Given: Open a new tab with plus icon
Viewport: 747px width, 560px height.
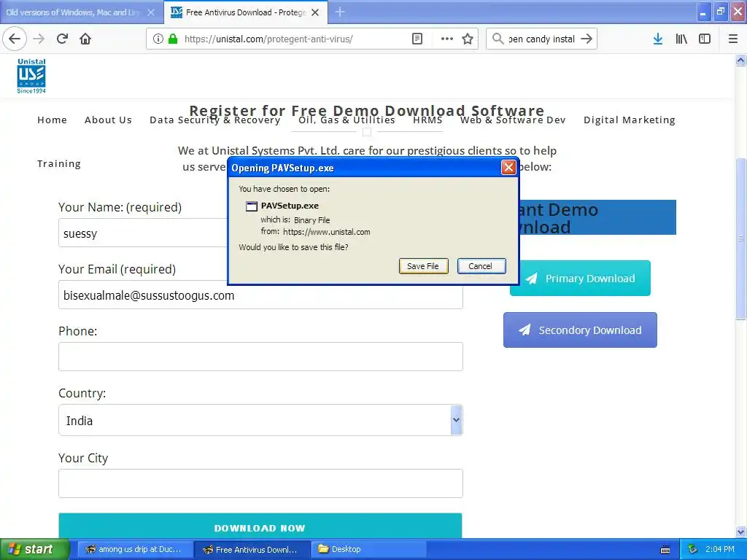Looking at the screenshot, I should 340,12.
